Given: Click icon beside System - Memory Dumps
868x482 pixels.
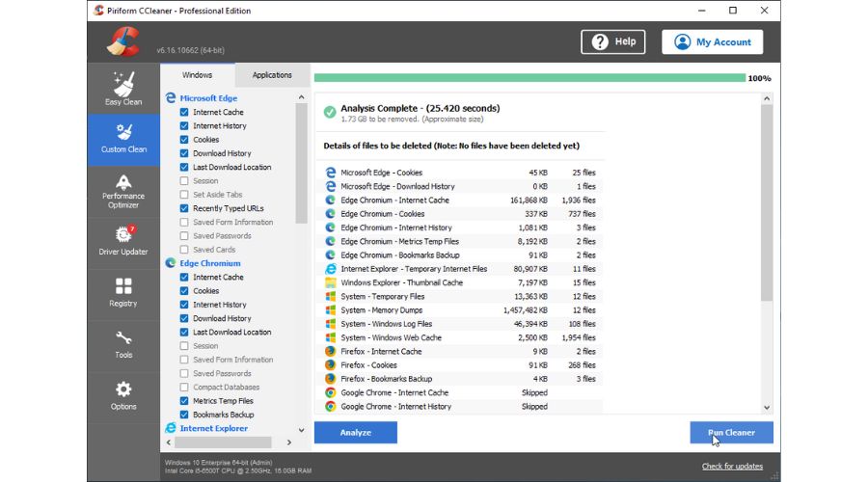Looking at the screenshot, I should click(331, 309).
